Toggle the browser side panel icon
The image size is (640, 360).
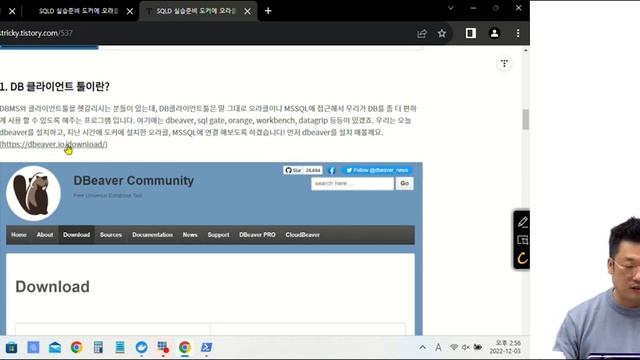pos(471,33)
